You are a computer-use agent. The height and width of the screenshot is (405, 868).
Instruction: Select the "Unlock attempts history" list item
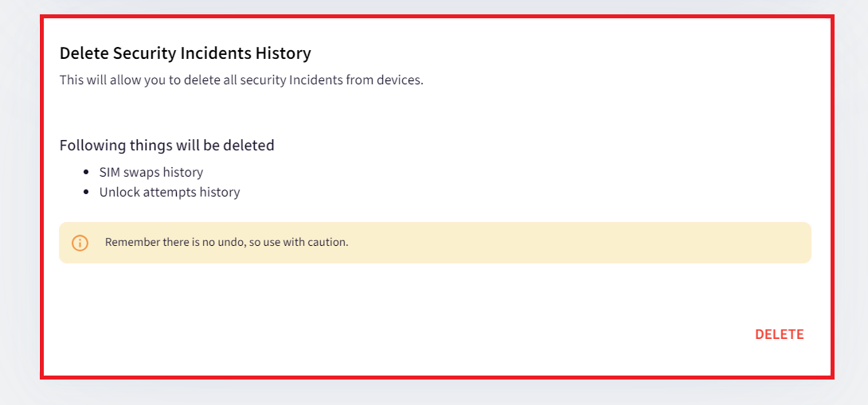(x=169, y=192)
